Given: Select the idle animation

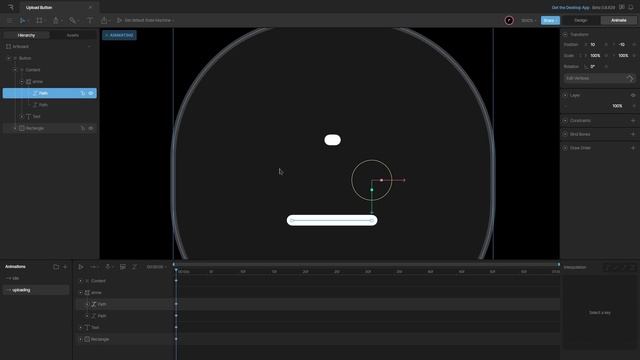Looking at the screenshot, I should tap(36, 278).
